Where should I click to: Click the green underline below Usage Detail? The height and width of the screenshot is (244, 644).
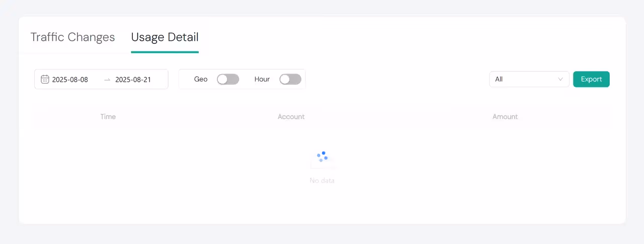(x=165, y=51)
